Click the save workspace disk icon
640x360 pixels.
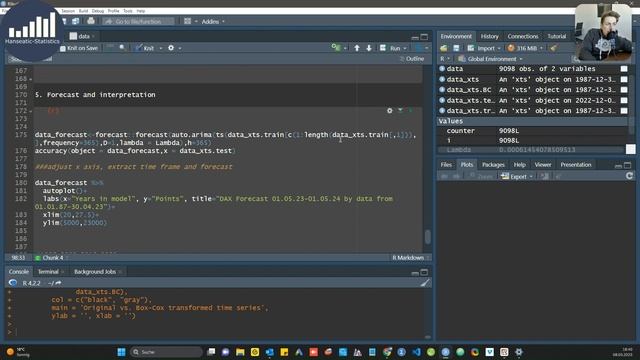(456, 48)
